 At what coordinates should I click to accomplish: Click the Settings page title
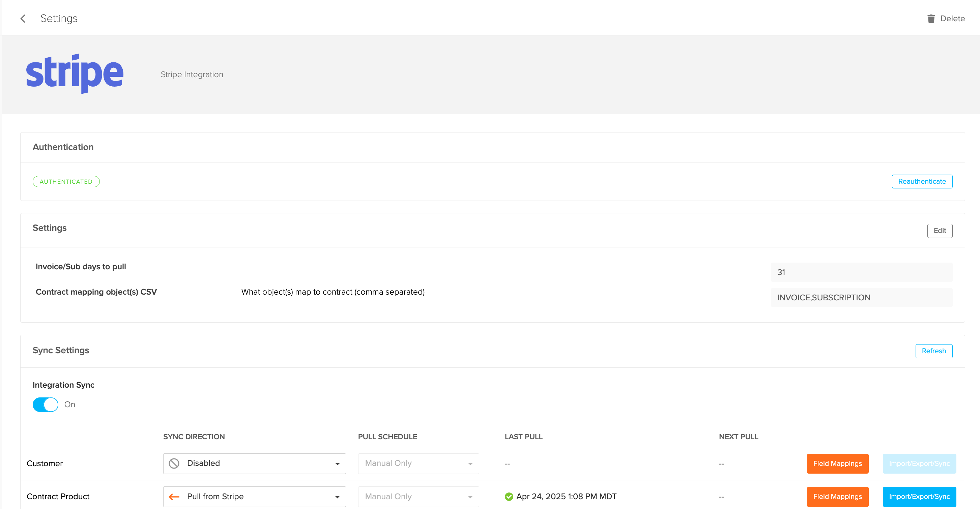pos(59,19)
